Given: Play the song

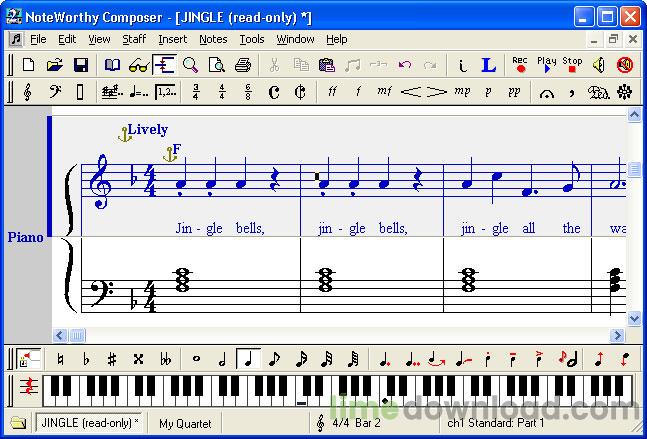Looking at the screenshot, I should coord(546,64).
